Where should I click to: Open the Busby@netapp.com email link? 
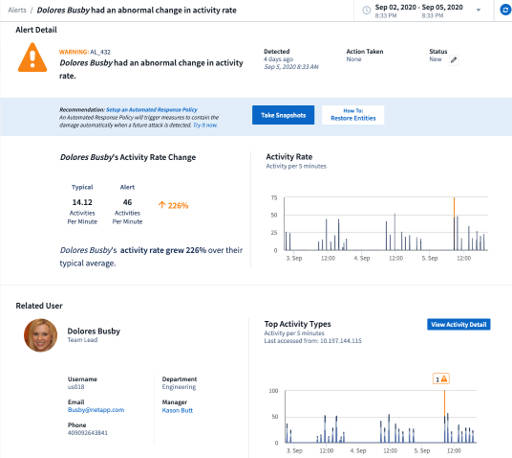point(96,410)
